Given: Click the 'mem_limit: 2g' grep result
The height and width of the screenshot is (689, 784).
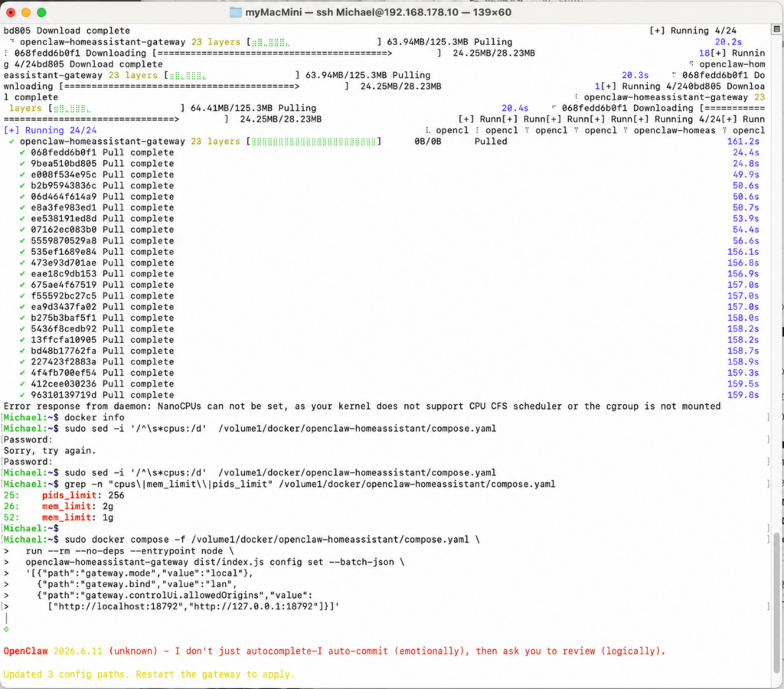Looking at the screenshot, I should (x=77, y=506).
